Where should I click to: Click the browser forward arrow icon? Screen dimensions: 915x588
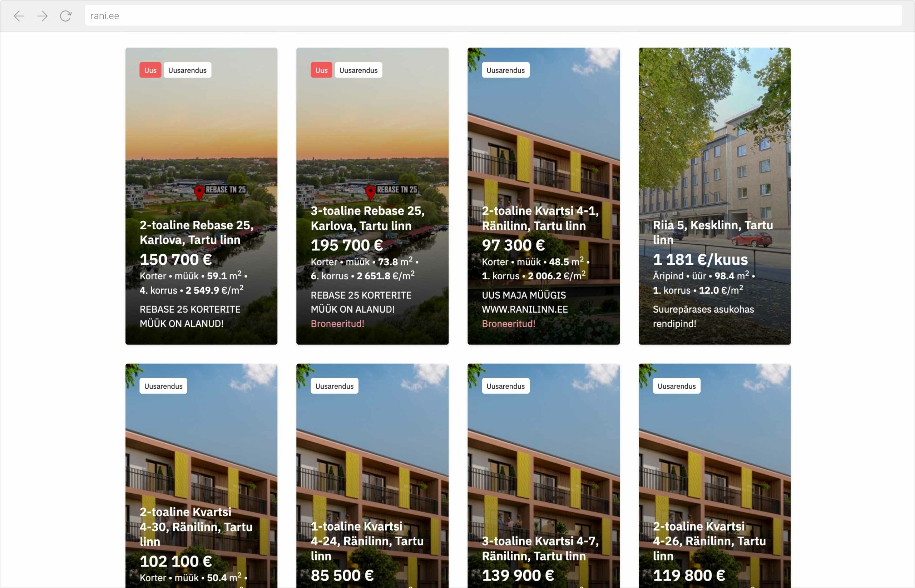tap(43, 16)
